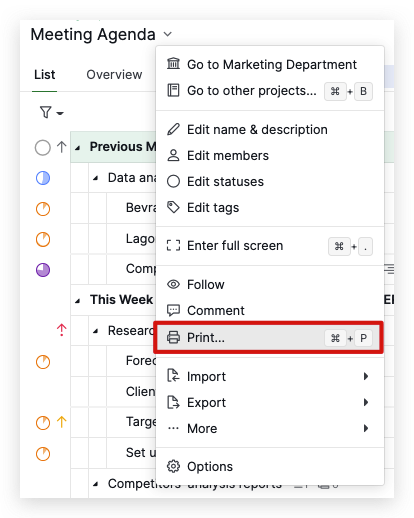Switch to the Overview tab
Image resolution: width=414 pixels, height=518 pixels.
[x=114, y=75]
